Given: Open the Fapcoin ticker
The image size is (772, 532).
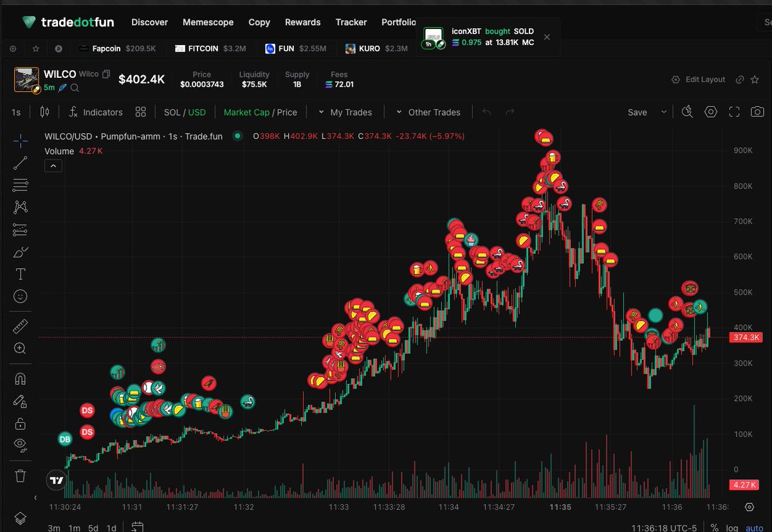Looking at the screenshot, I should pyautogui.click(x=117, y=48).
